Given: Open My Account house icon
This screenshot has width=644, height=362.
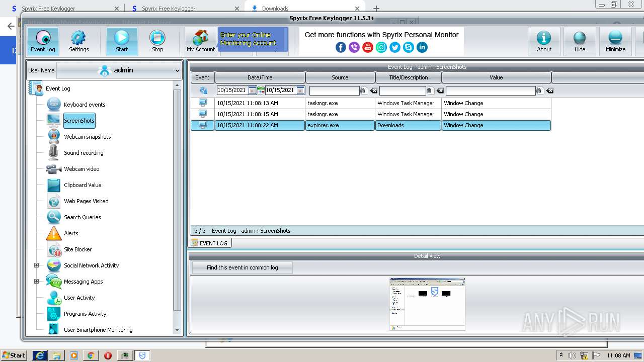Looking at the screenshot, I should coord(201,41).
